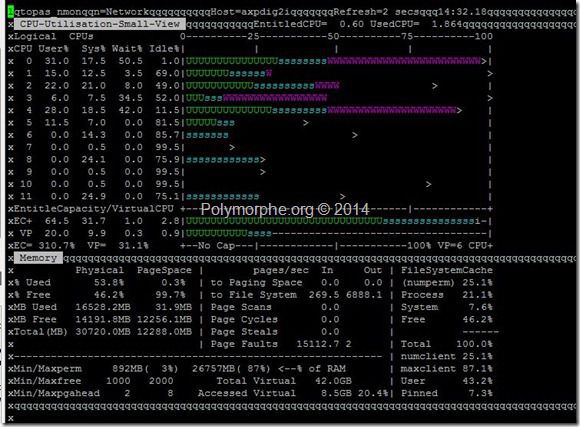The width and height of the screenshot is (580, 427).
Task: Select CPU 1 idle value 69.0
Action: (167, 73)
